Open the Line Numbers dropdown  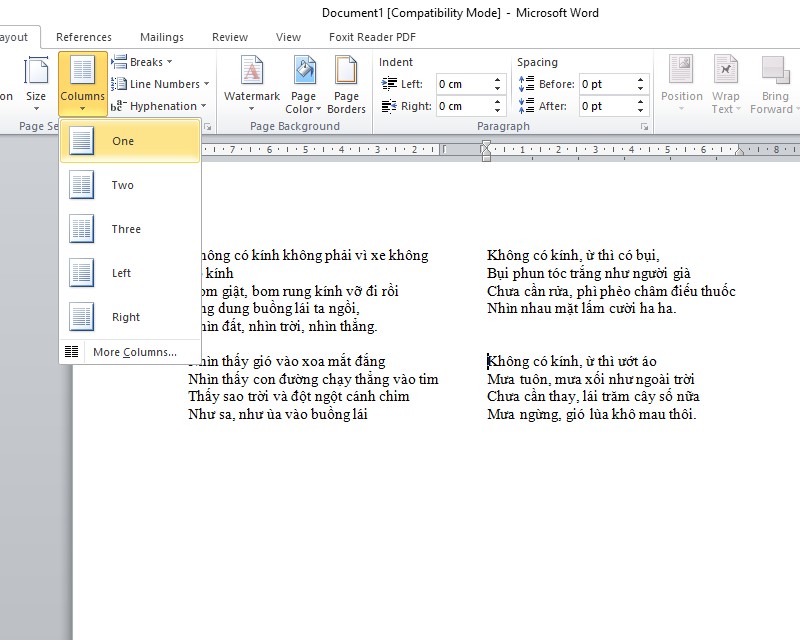point(160,84)
